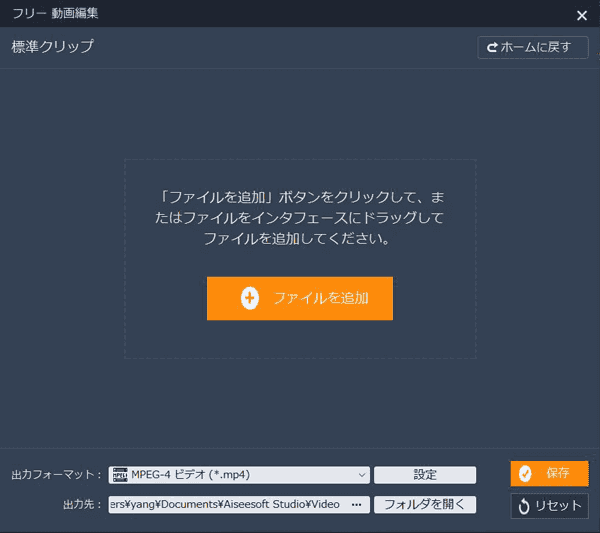Click the MPEG format icon in dropdown

120,475
